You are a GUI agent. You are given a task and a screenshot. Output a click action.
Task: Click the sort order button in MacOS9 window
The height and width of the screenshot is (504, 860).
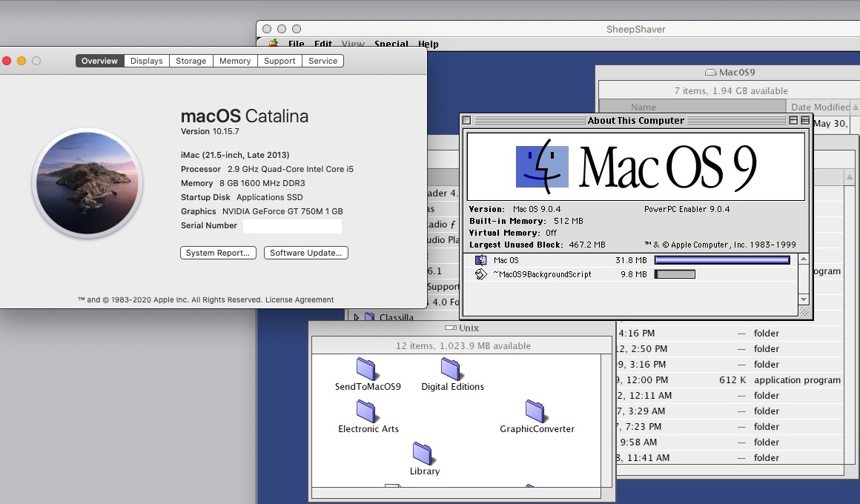click(856, 107)
